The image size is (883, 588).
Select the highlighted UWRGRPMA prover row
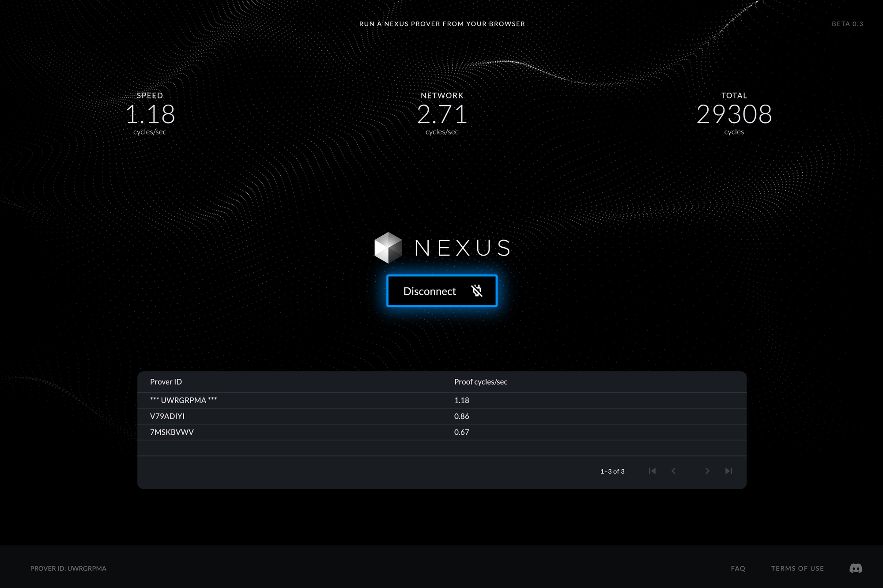[x=184, y=400]
